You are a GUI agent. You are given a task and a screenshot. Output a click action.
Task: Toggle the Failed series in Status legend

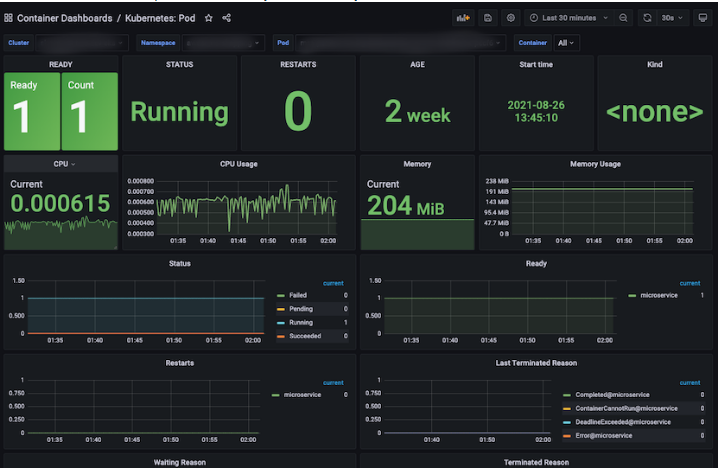[298, 296]
